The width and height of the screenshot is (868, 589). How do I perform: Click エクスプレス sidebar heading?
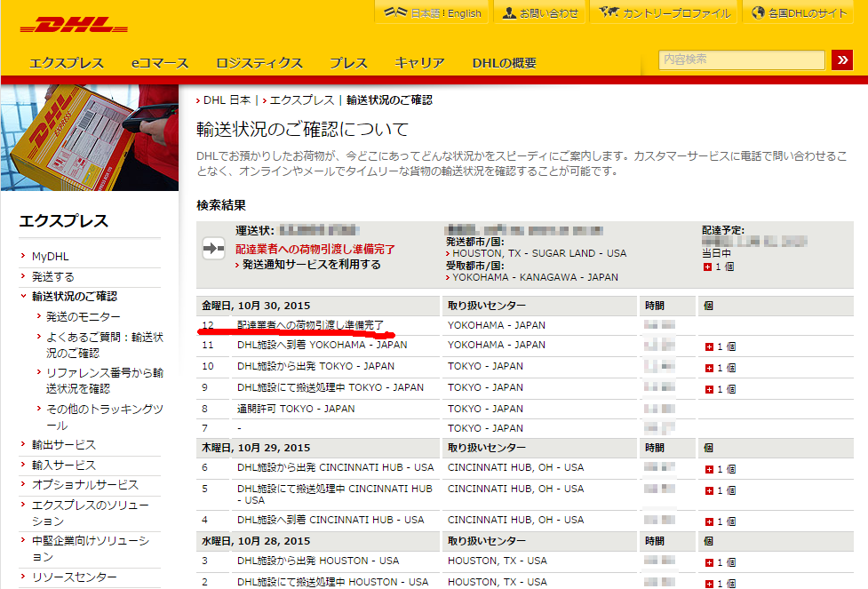pos(64,221)
